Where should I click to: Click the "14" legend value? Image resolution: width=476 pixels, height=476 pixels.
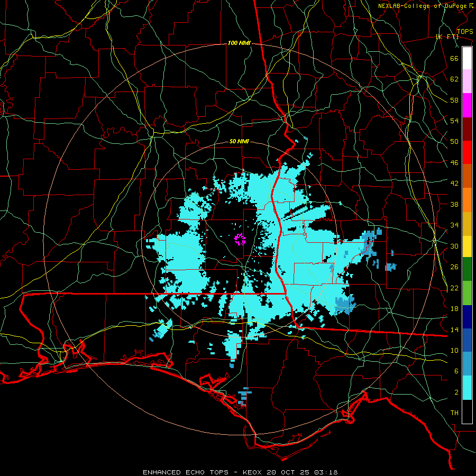[x=454, y=329]
